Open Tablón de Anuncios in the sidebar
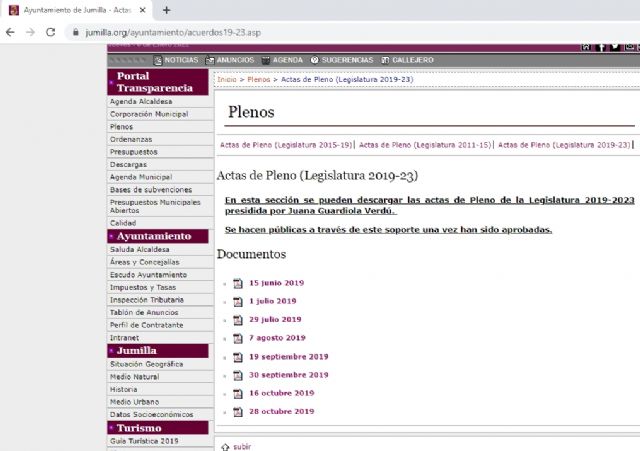The height and width of the screenshot is (451, 640). pos(147,312)
